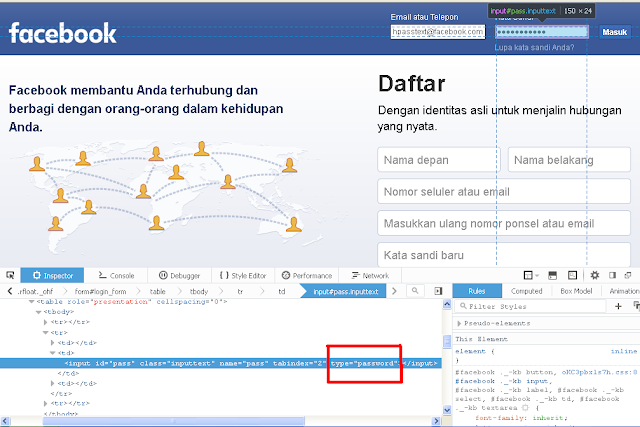Click the Nama belakang field
This screenshot has height=427, width=640.
coord(569,160)
